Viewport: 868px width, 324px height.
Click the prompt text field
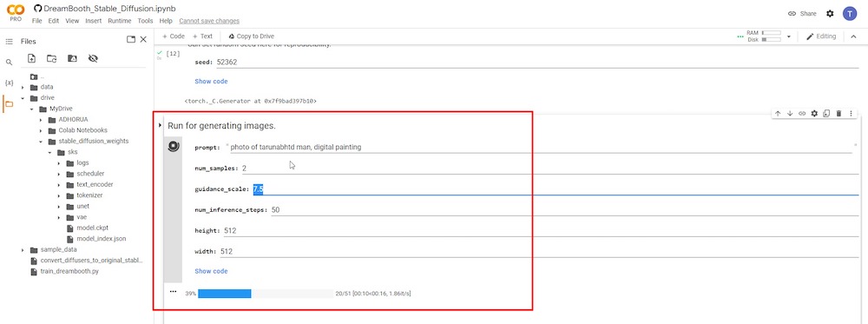(542, 148)
